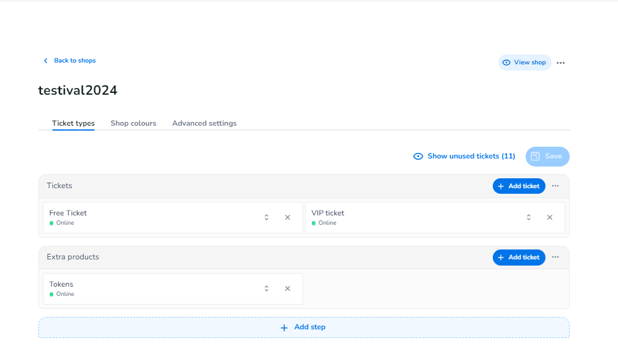Click the reorder arrows on Free Ticket
The height and width of the screenshot is (364, 618).
267,217
